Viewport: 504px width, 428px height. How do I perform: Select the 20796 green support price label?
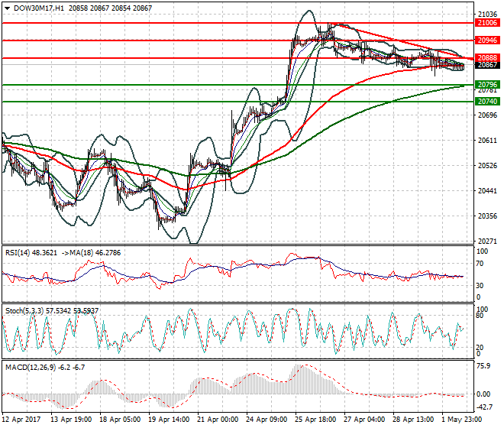point(488,85)
